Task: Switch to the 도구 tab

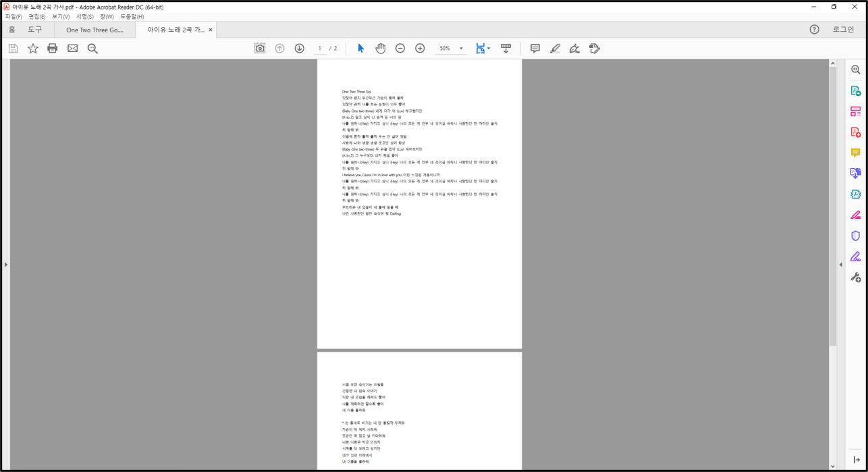Action: point(34,30)
